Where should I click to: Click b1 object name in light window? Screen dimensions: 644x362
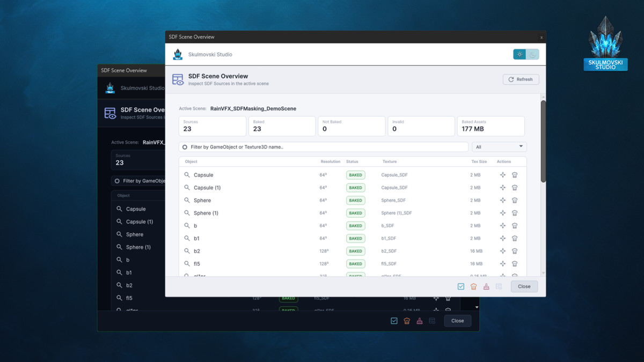click(x=196, y=238)
